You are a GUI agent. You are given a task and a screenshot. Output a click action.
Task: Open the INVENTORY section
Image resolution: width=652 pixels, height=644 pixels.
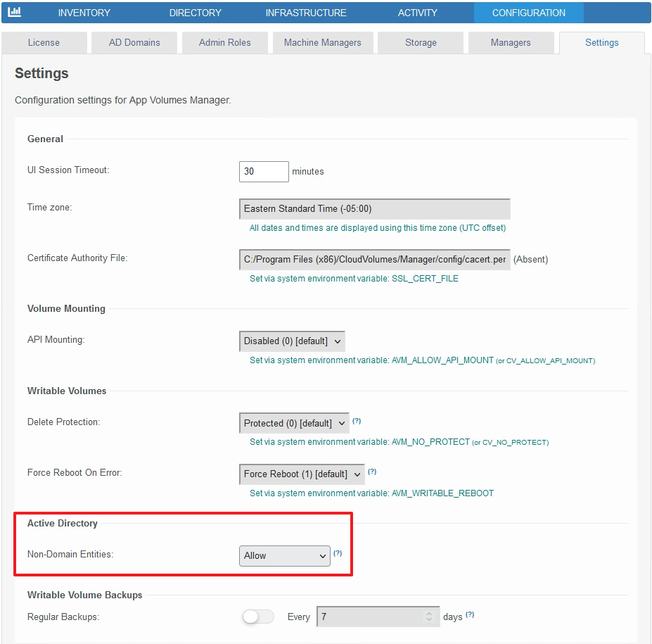[84, 12]
